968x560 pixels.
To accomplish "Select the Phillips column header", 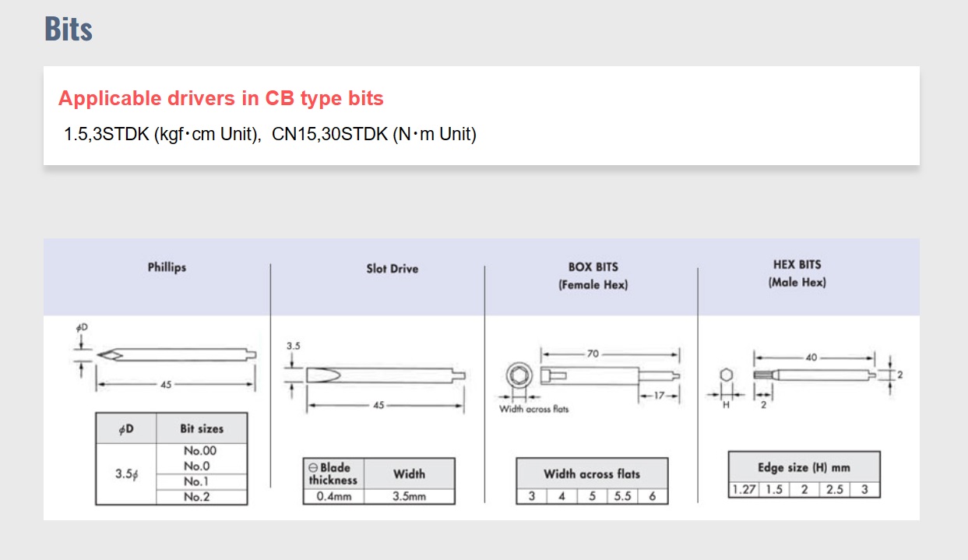I will (167, 267).
